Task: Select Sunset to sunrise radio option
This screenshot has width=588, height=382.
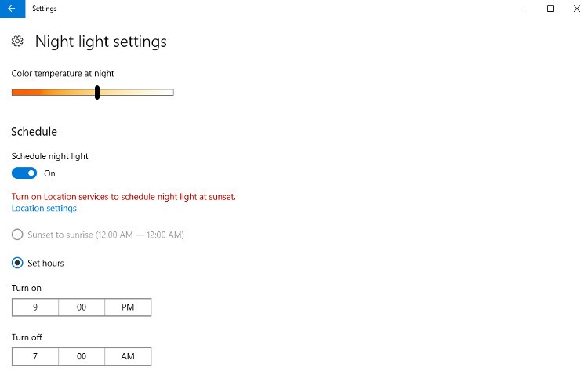Action: (17, 235)
